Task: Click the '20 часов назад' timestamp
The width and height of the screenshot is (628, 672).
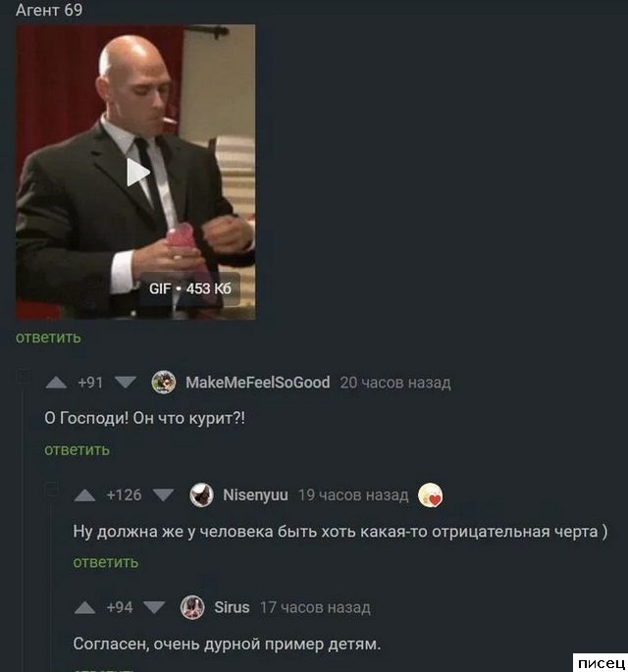Action: tap(395, 383)
